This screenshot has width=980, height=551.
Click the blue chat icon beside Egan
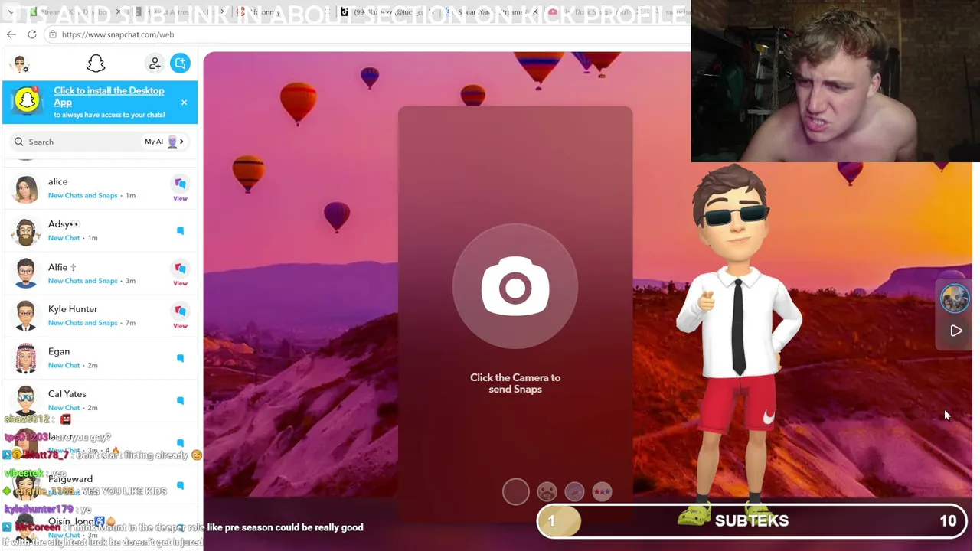click(180, 358)
